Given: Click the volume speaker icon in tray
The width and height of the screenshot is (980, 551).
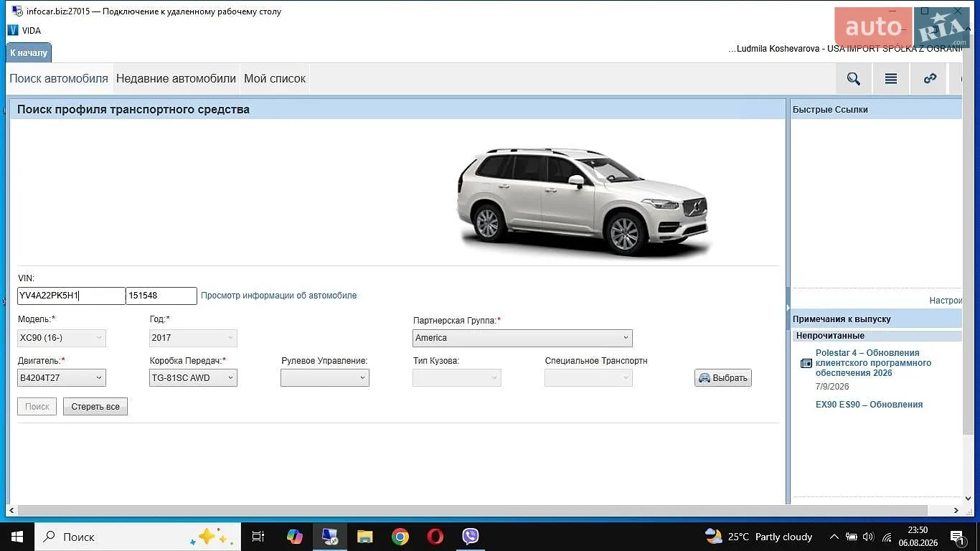Looking at the screenshot, I should (x=868, y=537).
